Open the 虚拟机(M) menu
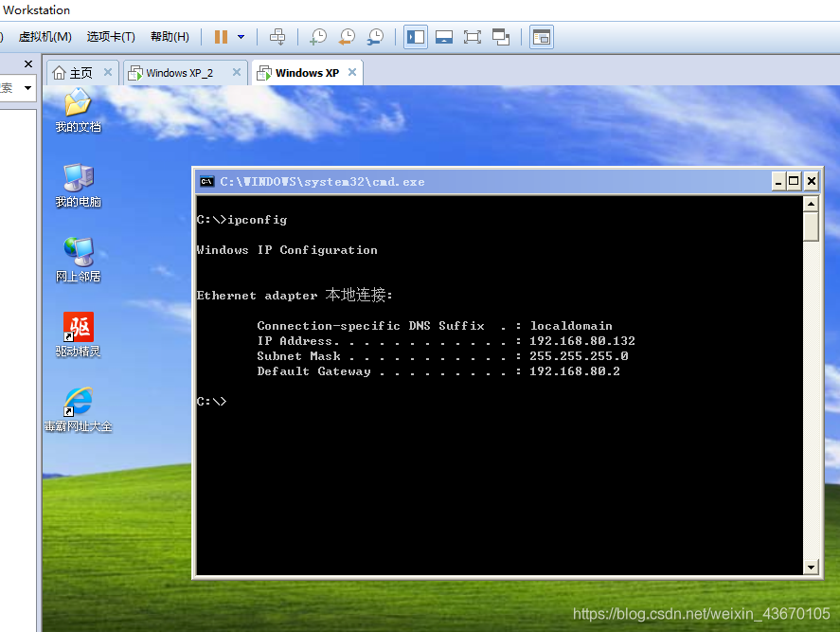Viewport: 840px width, 632px height. 45,37
